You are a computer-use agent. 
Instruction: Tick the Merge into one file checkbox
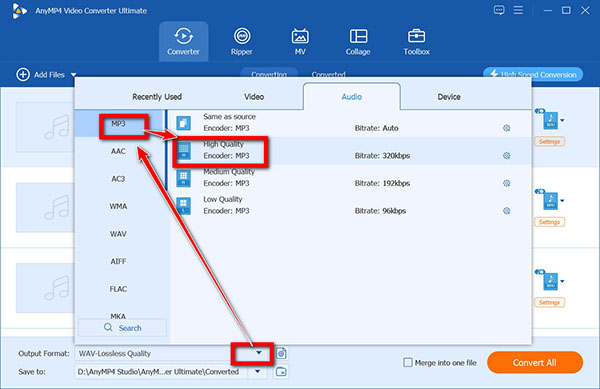coord(408,362)
